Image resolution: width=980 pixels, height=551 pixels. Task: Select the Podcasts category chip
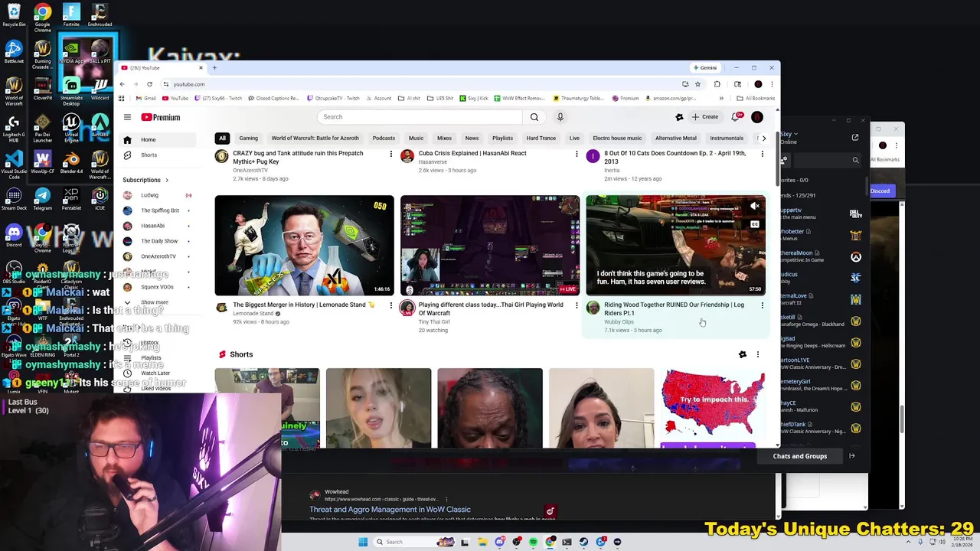384,139
